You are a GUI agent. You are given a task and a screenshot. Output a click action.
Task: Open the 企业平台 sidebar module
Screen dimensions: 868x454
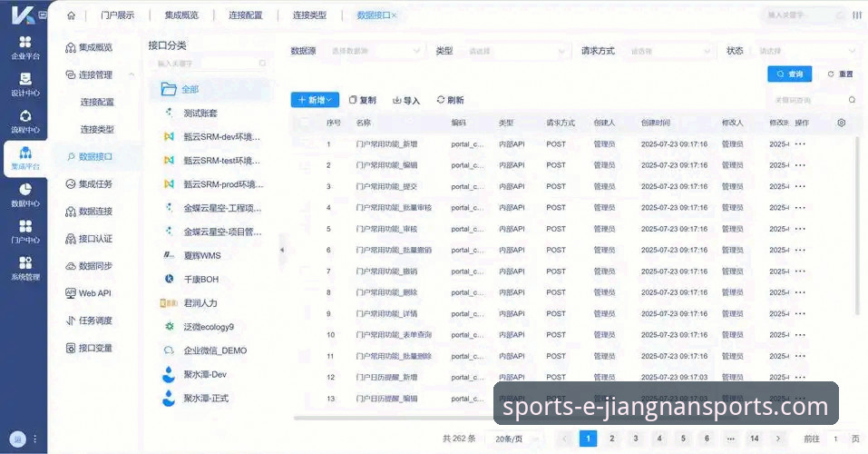click(24, 48)
